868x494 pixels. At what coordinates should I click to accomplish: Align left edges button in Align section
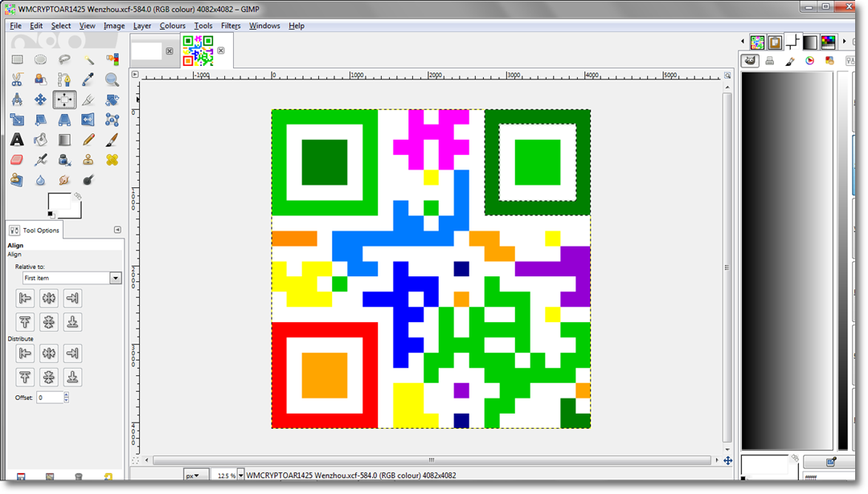pos(25,298)
